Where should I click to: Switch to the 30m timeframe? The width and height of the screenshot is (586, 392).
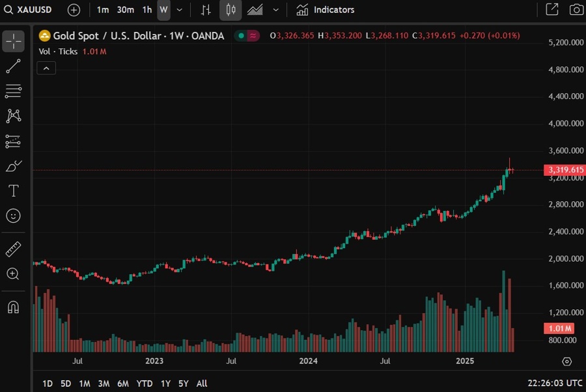coord(125,10)
